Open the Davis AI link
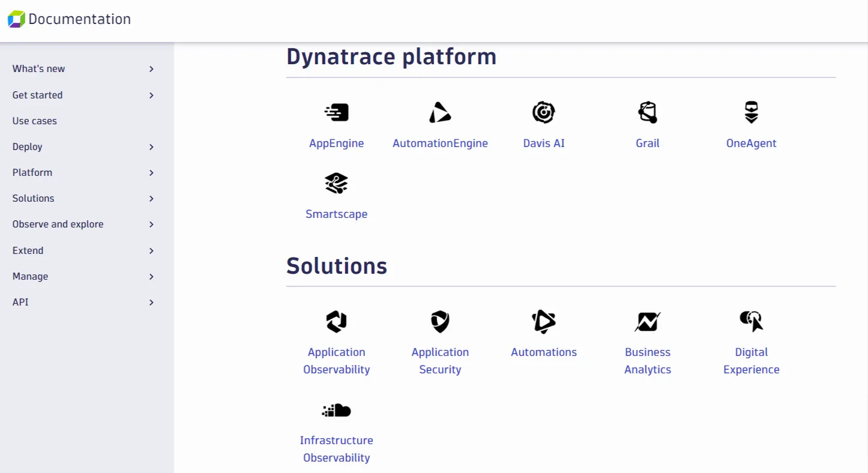Image resolution: width=868 pixels, height=473 pixels. click(x=544, y=143)
